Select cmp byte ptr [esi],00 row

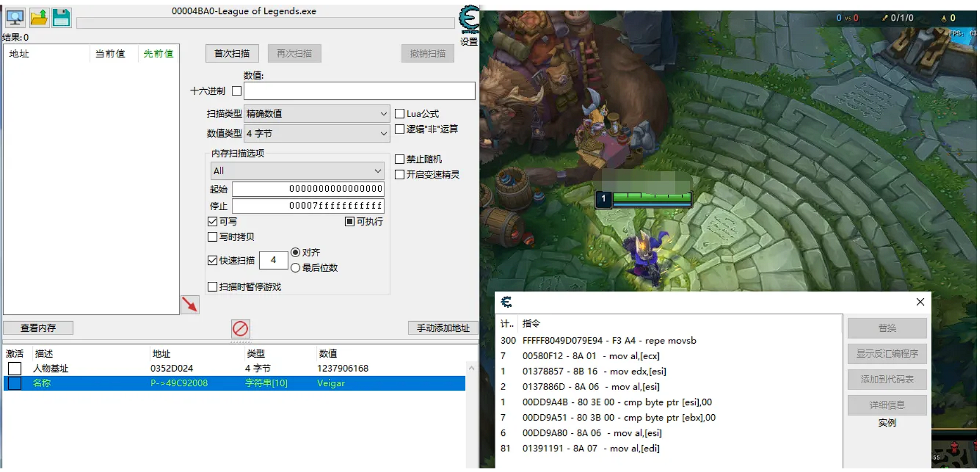pos(670,402)
